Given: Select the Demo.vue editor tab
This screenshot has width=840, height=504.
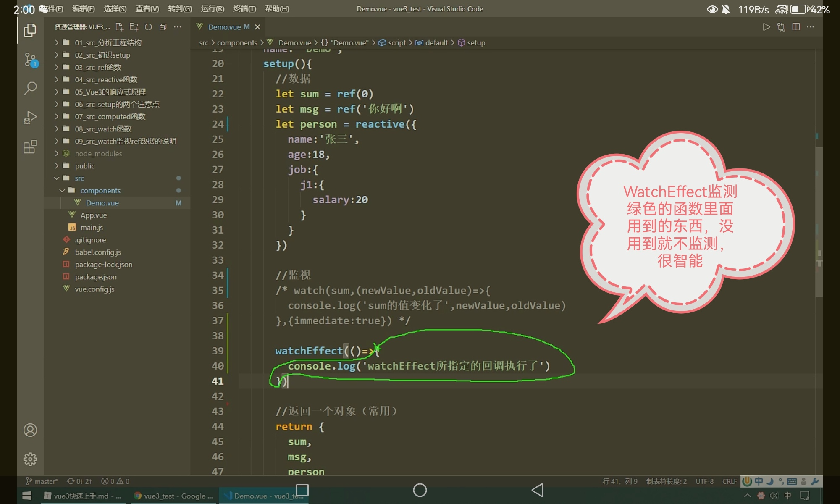Looking at the screenshot, I should 225,27.
